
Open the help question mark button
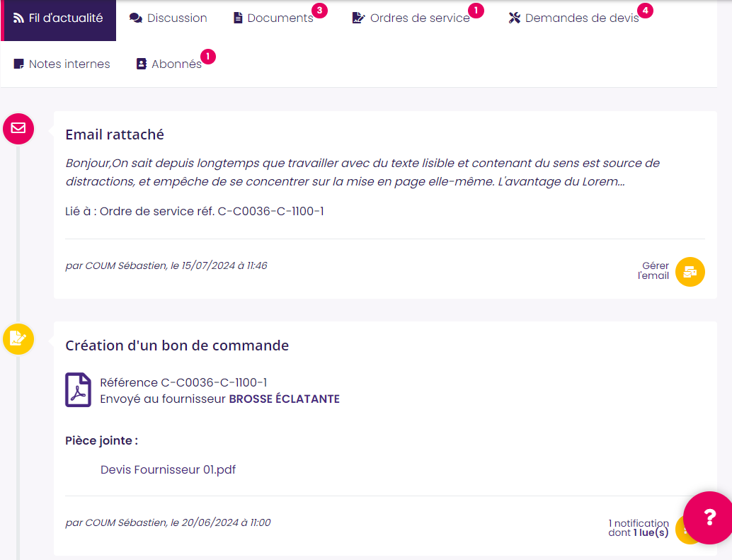point(709,518)
